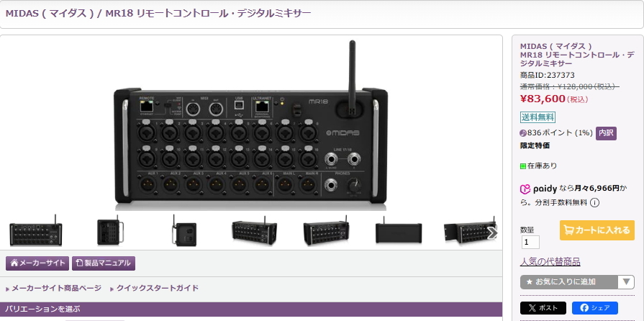The image size is (644, 321).
Task: Show points 内訳 breakdown
Action: coord(606,133)
